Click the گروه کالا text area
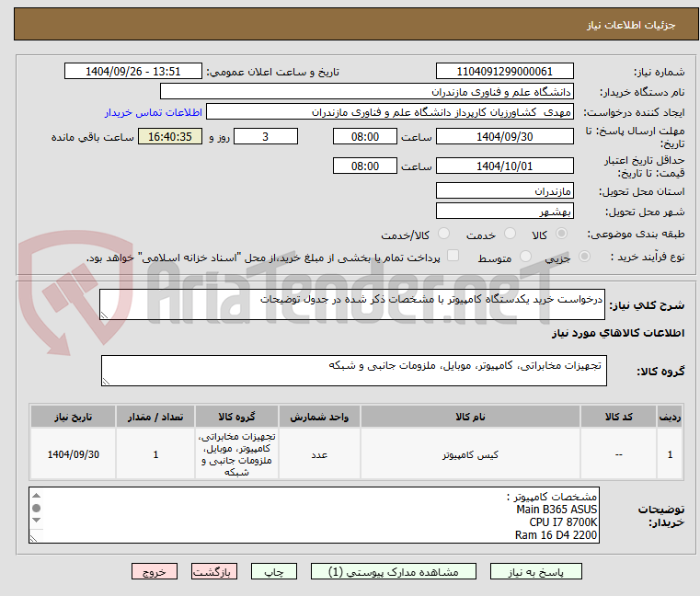Viewport: 700px width, 596px height. [x=353, y=371]
